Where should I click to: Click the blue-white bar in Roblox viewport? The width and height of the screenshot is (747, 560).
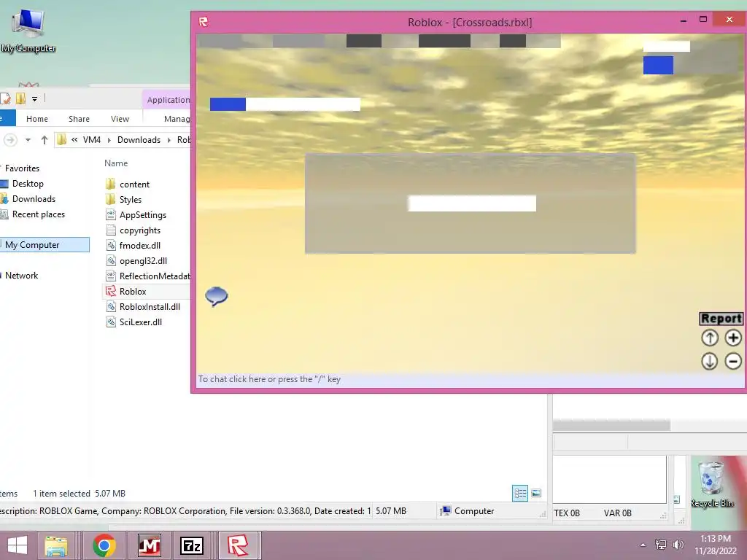pyautogui.click(x=285, y=104)
